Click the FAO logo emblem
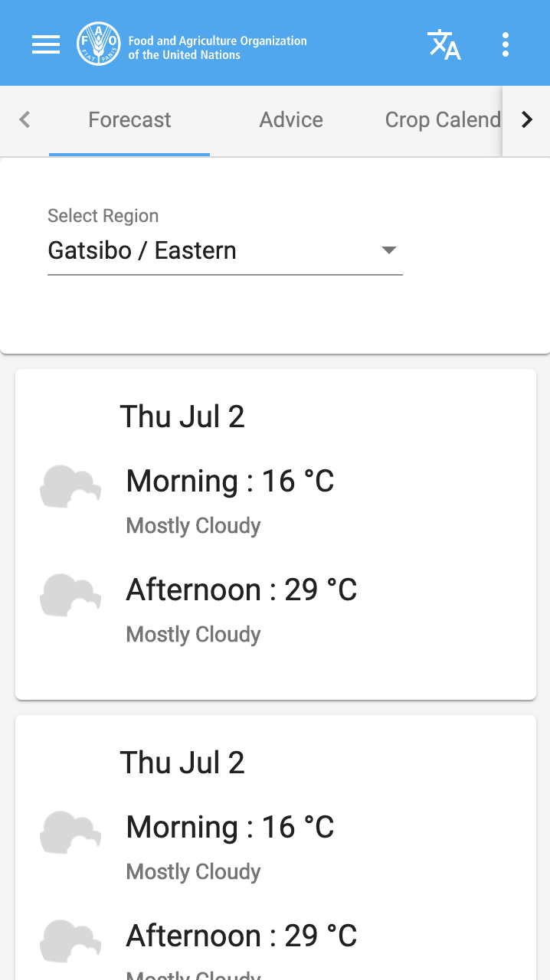Image resolution: width=550 pixels, height=980 pixels. click(x=99, y=44)
